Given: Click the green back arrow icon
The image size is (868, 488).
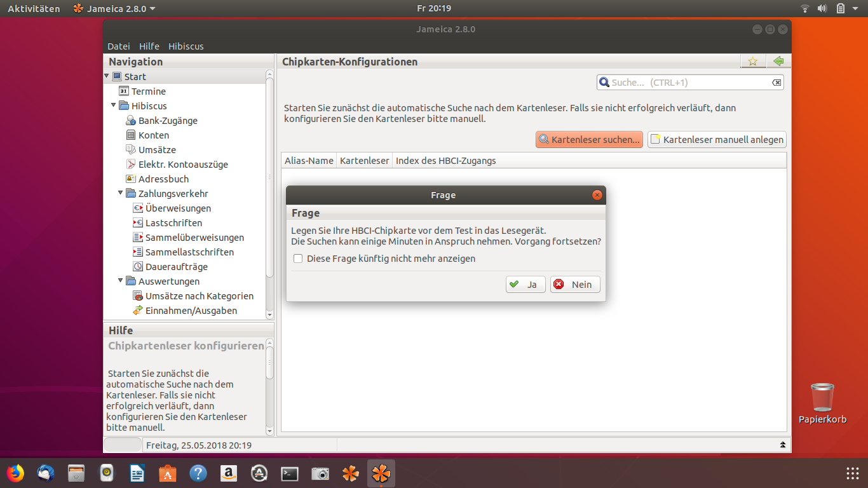Looking at the screenshot, I should pyautogui.click(x=778, y=62).
